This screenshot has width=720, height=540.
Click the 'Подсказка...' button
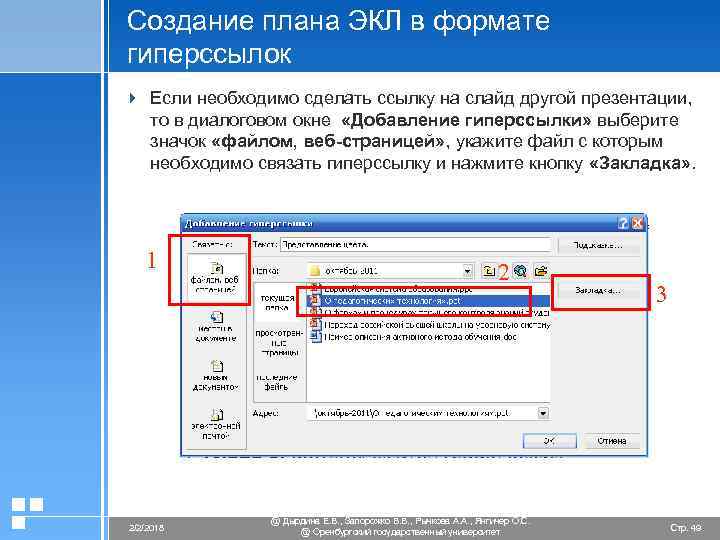[x=598, y=246]
